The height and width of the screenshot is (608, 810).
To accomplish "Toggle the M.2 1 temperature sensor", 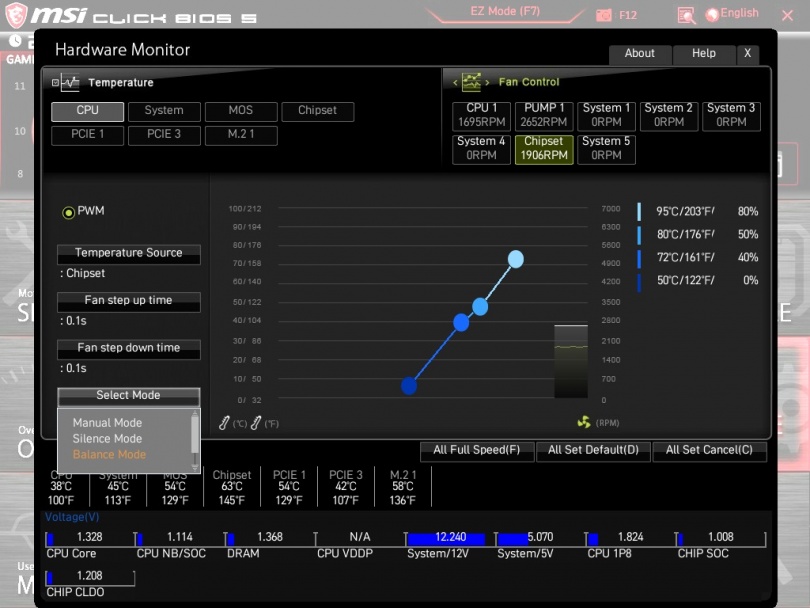I will click(x=241, y=134).
